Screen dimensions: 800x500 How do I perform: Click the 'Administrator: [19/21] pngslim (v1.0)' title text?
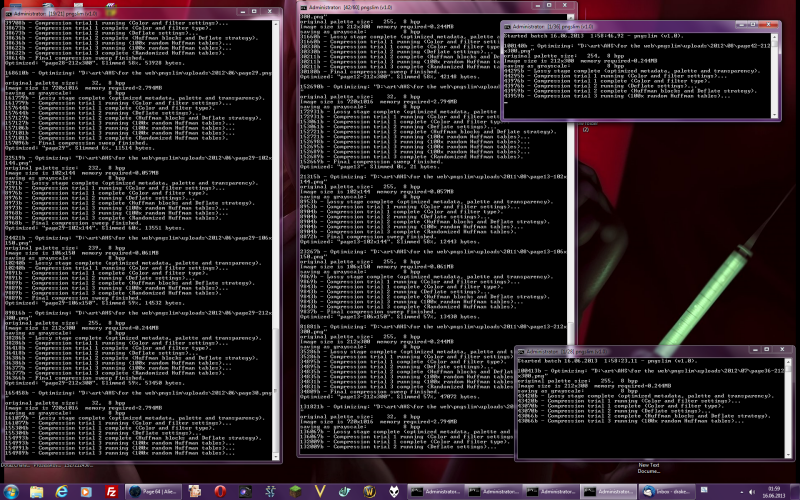pos(56,14)
